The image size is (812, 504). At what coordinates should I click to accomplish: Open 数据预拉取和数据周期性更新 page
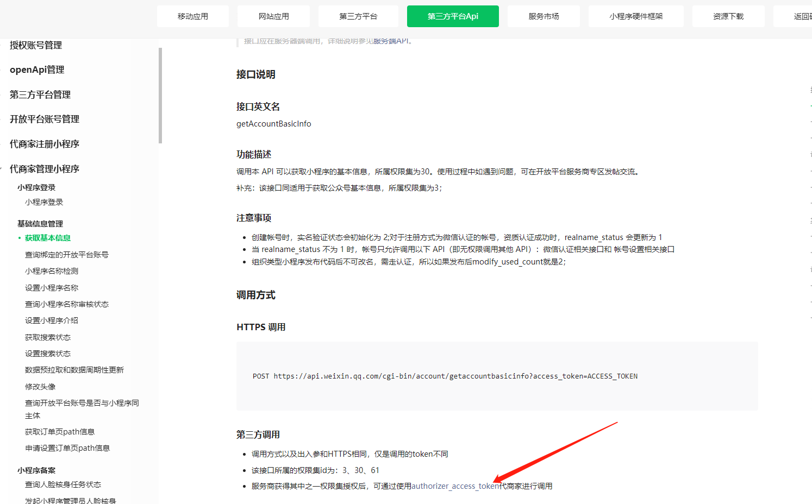coord(74,370)
